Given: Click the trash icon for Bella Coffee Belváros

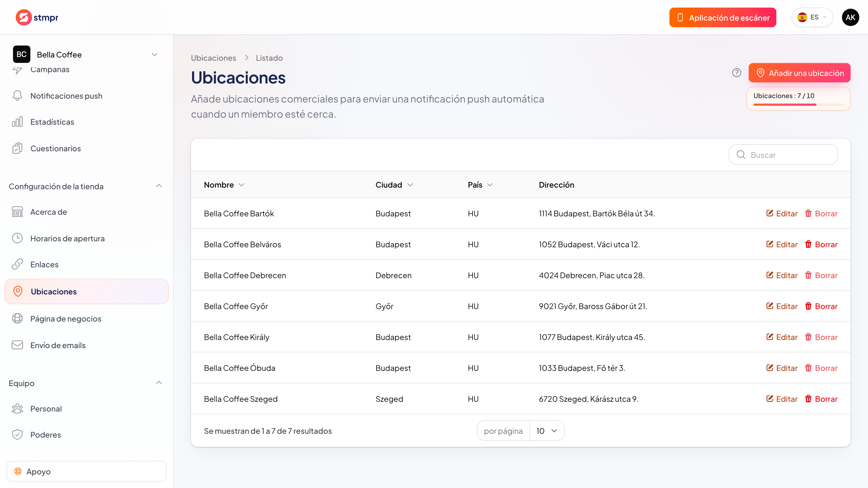Looking at the screenshot, I should [x=808, y=244].
